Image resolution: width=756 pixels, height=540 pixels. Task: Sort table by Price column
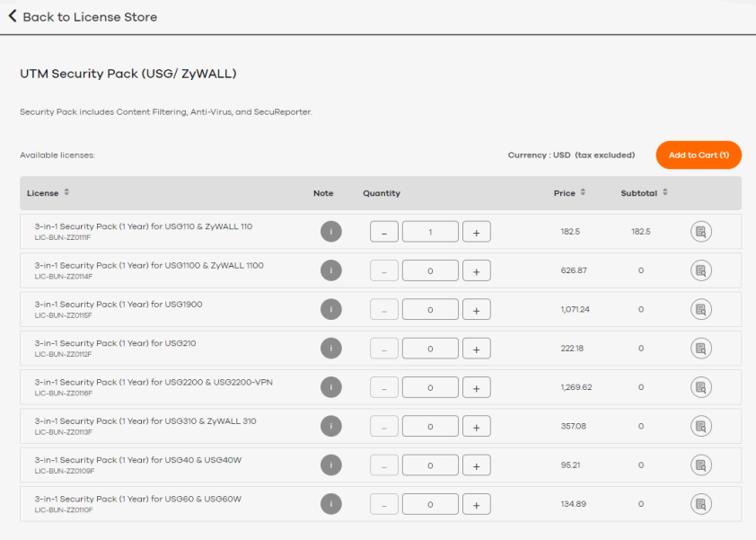click(583, 192)
